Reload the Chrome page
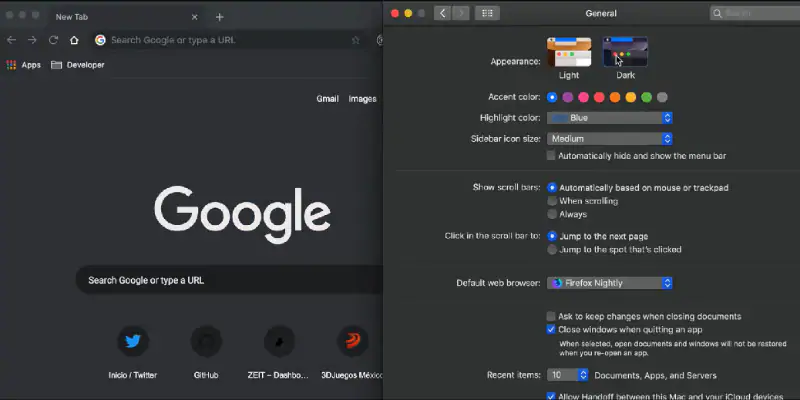 (x=53, y=40)
